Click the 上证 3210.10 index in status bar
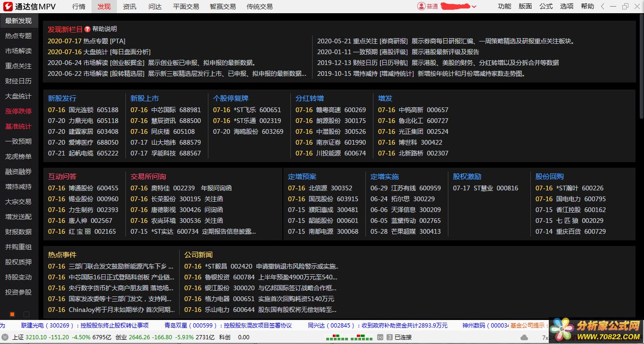The width and height of the screenshot is (644, 344). [x=61, y=337]
